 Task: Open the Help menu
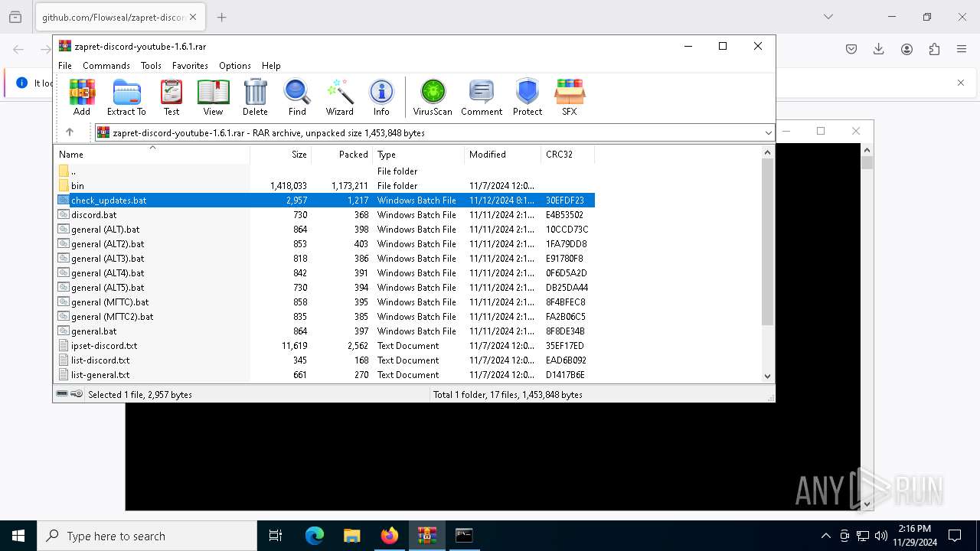[x=271, y=66]
